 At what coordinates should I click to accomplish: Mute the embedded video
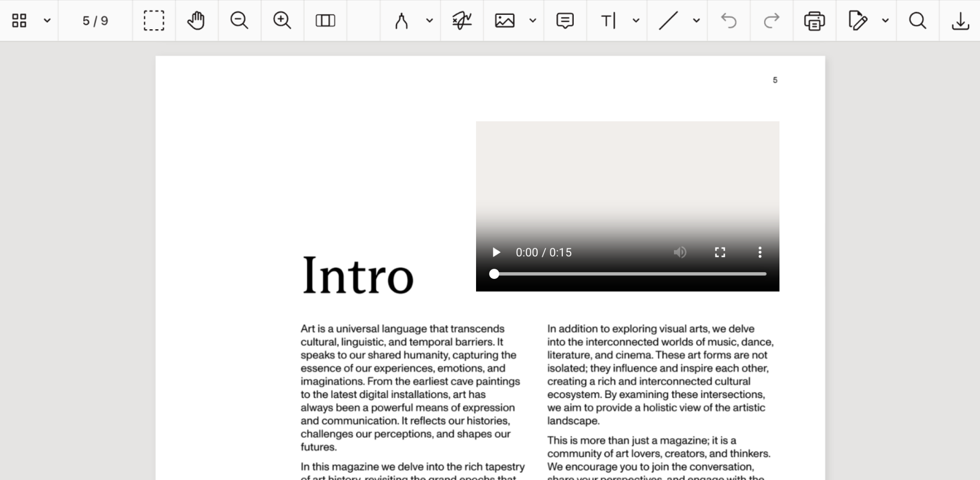coord(680,252)
